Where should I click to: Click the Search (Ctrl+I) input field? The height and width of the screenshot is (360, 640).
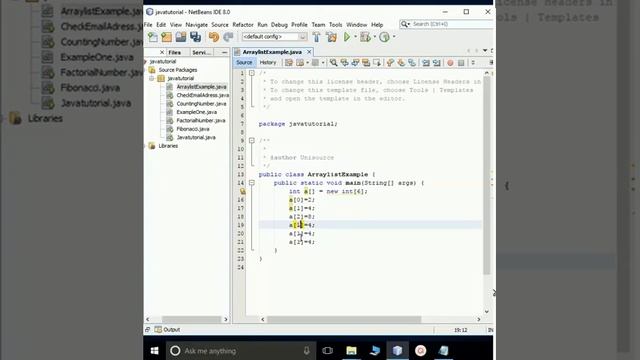pyautogui.click(x=447, y=24)
